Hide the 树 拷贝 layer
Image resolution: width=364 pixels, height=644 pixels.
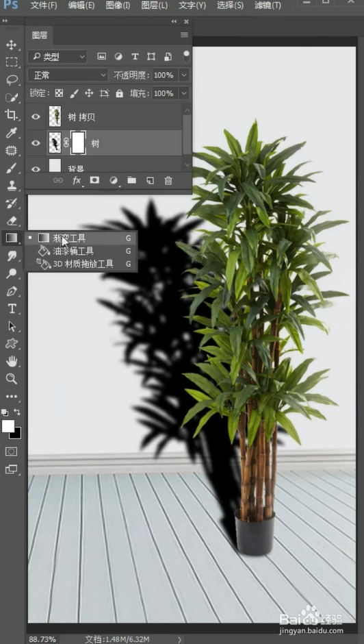[36, 116]
